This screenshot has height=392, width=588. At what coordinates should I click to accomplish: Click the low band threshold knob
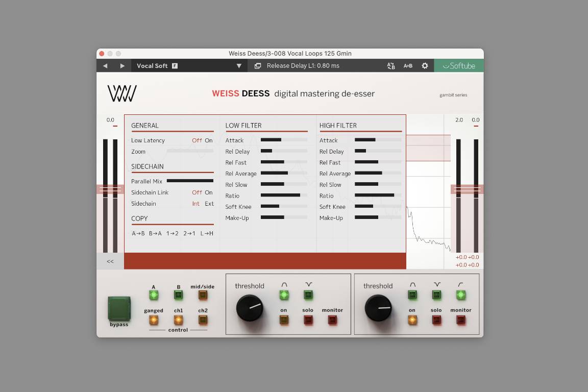coord(250,308)
